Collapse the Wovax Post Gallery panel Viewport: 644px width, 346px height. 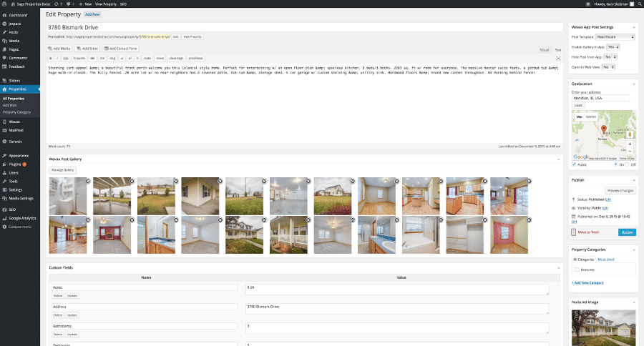coord(558,159)
